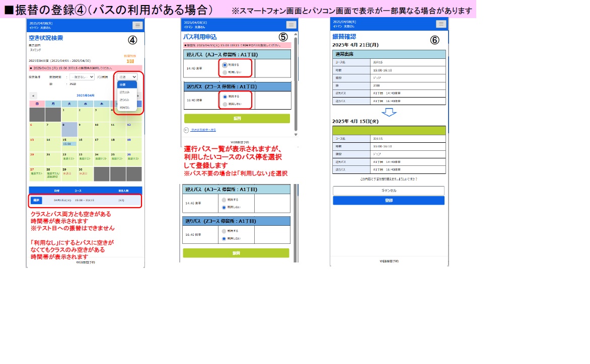Select 利用しない for drop-off bus in lower example
This screenshot has width=590, height=364.
[x=224, y=238]
